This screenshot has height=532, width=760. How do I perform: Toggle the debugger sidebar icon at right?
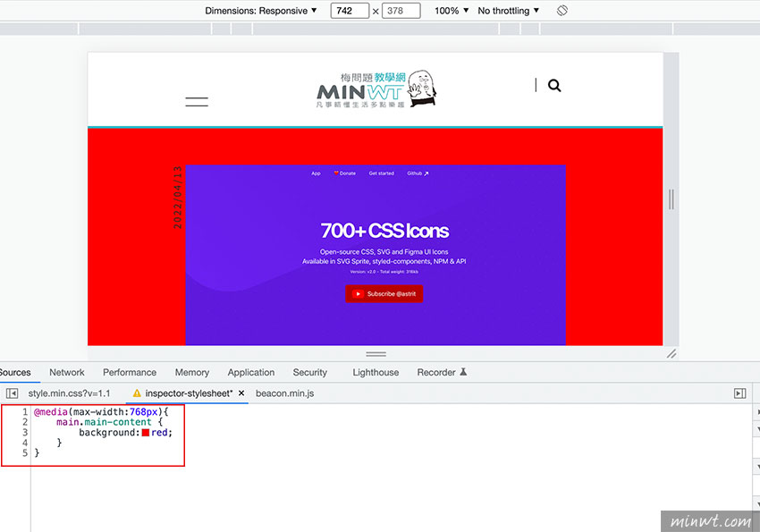pyautogui.click(x=739, y=393)
